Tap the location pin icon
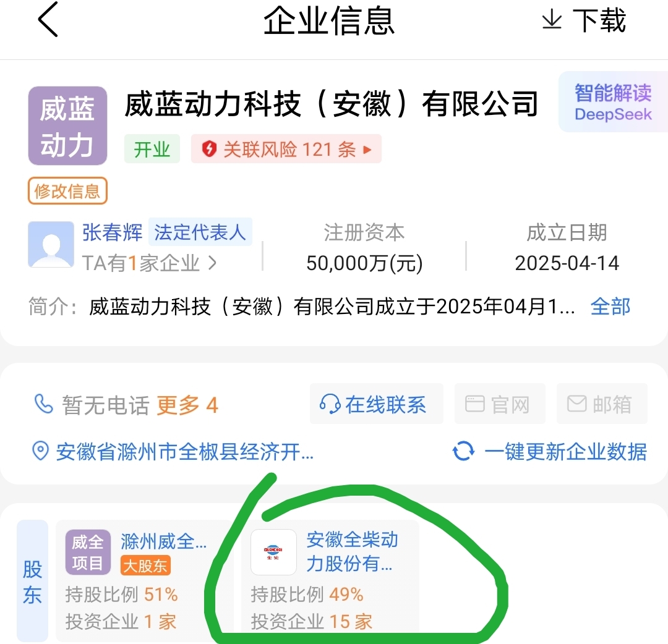This screenshot has height=644, width=668. tap(40, 451)
